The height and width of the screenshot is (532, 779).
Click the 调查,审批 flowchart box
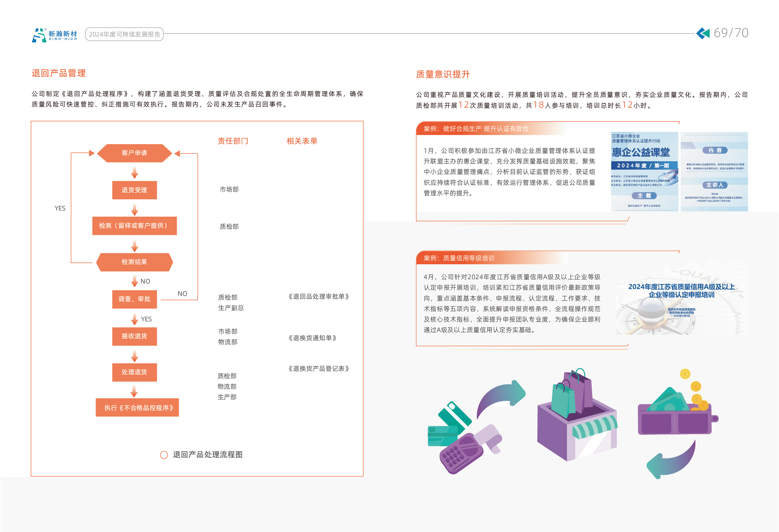pyautogui.click(x=134, y=299)
